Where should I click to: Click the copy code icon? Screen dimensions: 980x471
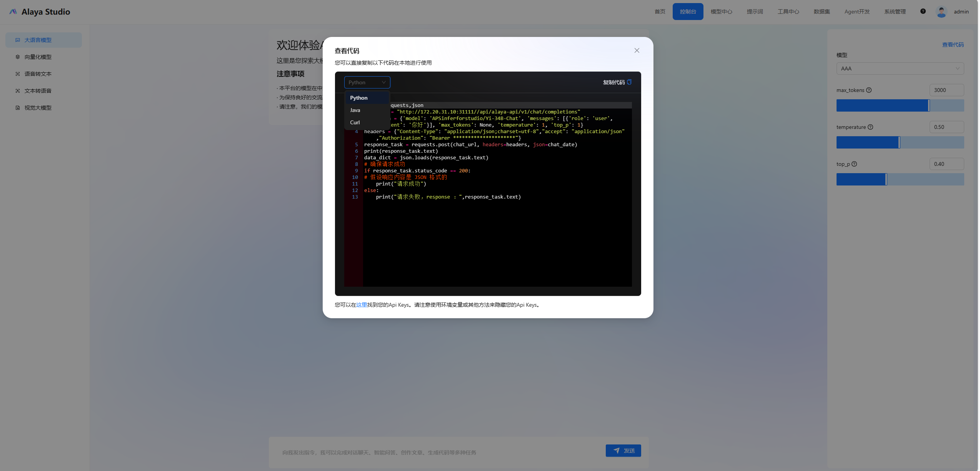click(x=629, y=82)
